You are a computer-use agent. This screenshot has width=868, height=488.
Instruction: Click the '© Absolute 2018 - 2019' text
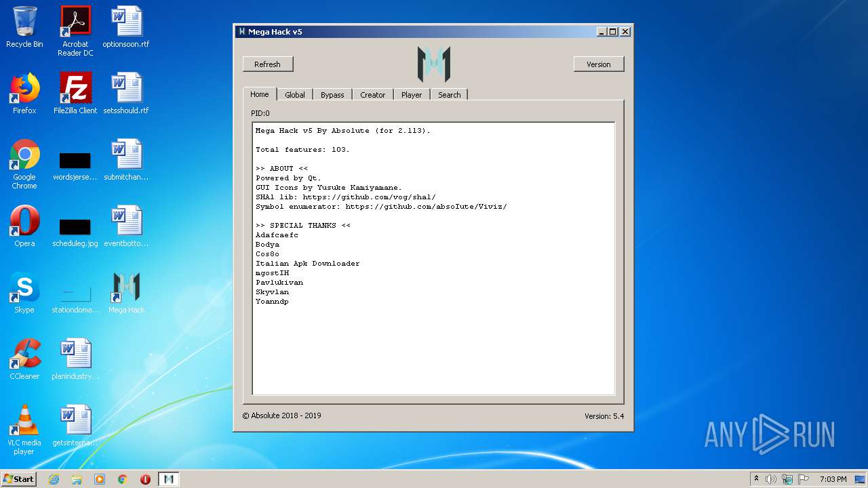[282, 415]
